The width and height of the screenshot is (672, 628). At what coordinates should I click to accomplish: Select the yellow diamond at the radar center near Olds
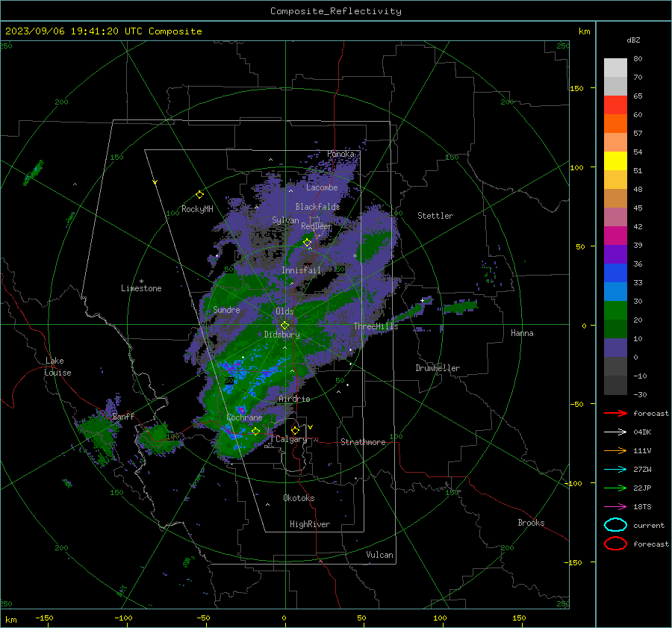[x=284, y=326]
